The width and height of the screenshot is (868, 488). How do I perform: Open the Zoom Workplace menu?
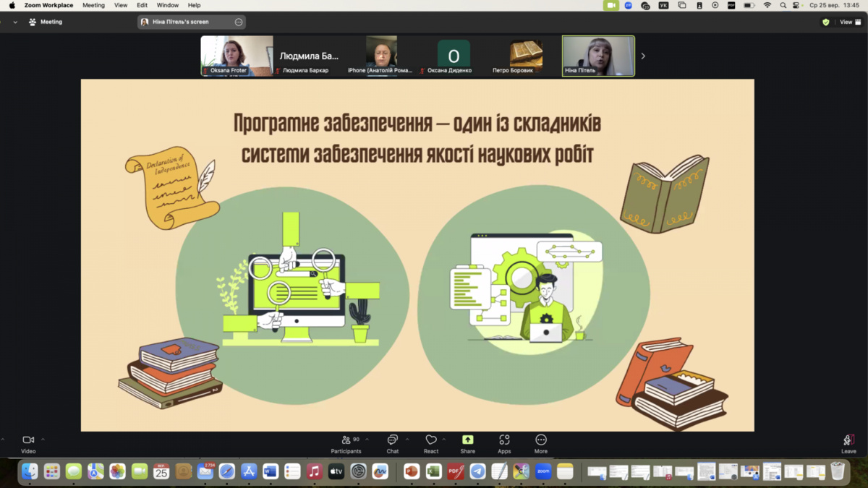click(x=48, y=5)
